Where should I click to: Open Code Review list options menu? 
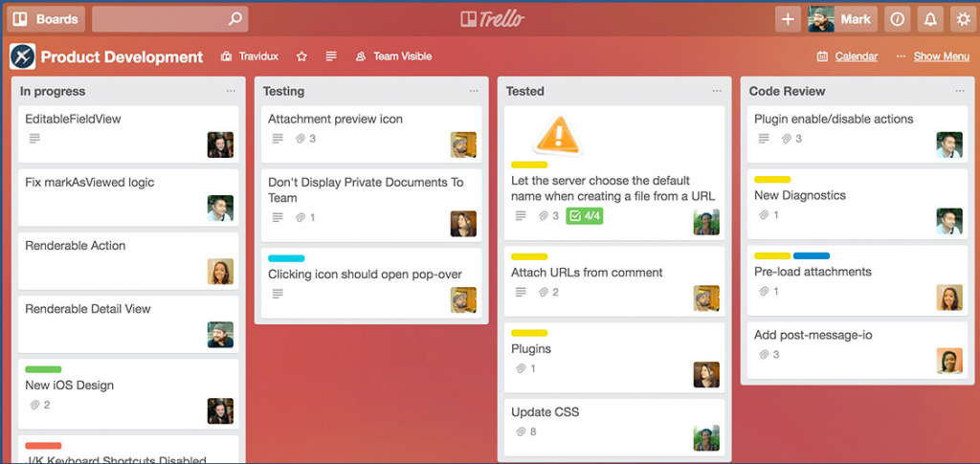click(x=960, y=91)
